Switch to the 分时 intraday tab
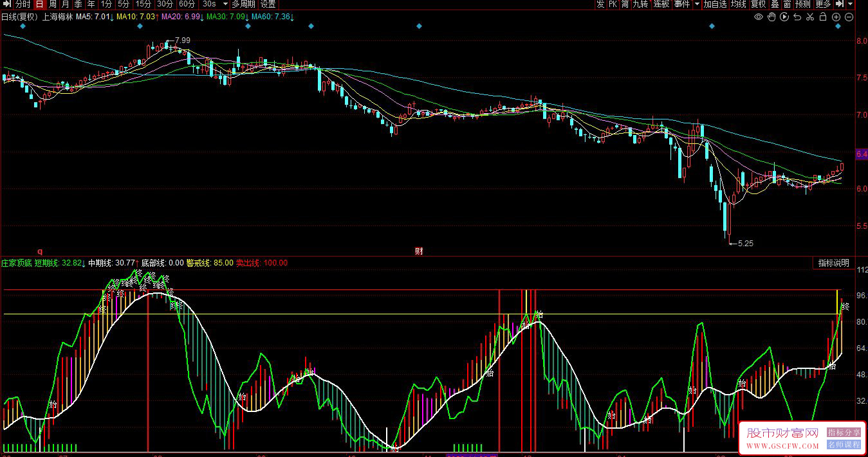The image size is (868, 457). click(x=23, y=4)
